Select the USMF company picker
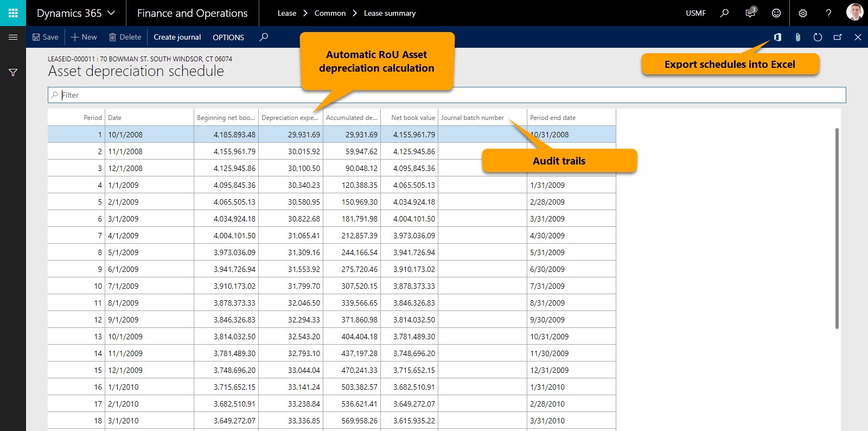The height and width of the screenshot is (431, 868). tap(695, 13)
